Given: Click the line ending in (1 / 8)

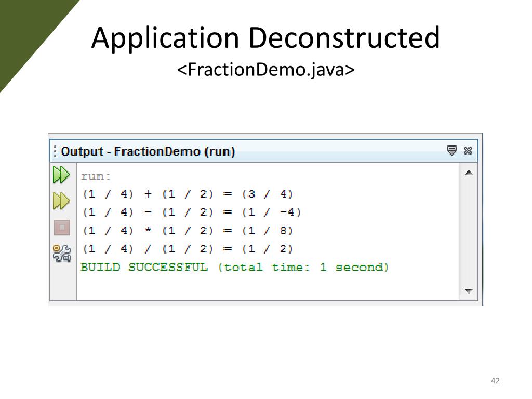Looking at the screenshot, I should (x=188, y=231).
